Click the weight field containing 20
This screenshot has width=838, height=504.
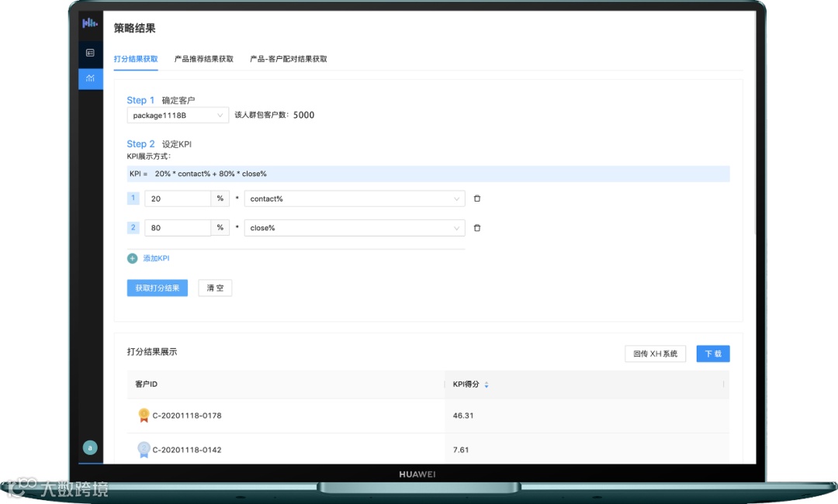point(178,198)
